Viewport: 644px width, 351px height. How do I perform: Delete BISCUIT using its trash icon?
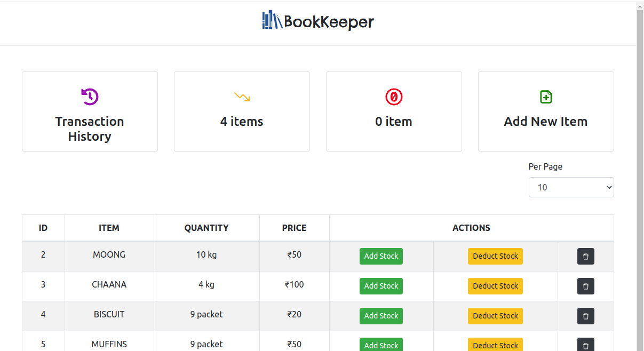(x=586, y=316)
